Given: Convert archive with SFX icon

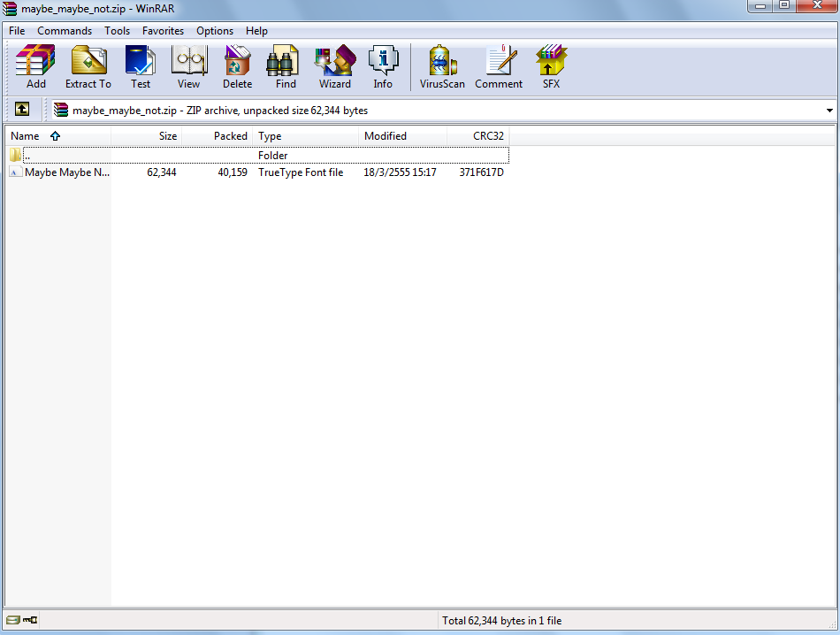Looking at the screenshot, I should pyautogui.click(x=551, y=67).
